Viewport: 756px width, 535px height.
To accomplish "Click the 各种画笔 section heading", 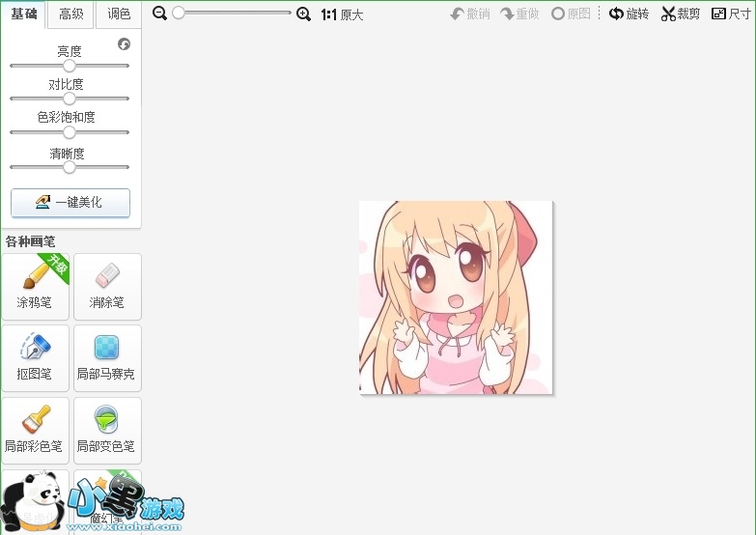I will (x=30, y=241).
